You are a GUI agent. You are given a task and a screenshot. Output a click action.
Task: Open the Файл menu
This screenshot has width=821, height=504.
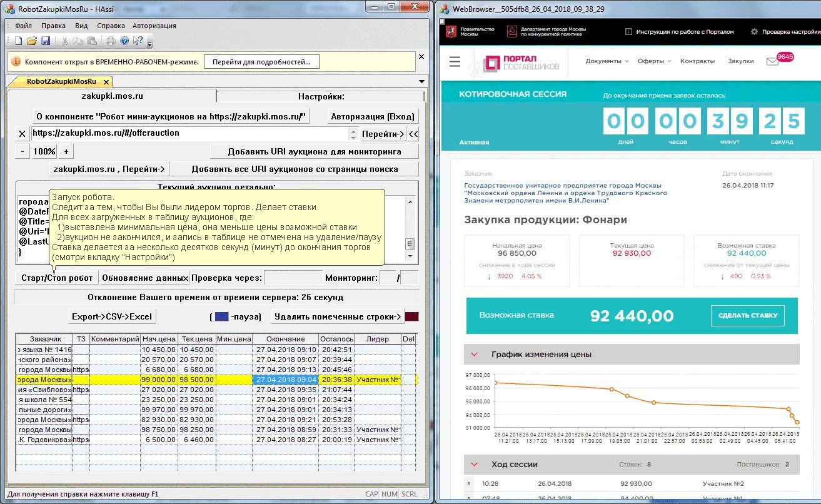(24, 26)
